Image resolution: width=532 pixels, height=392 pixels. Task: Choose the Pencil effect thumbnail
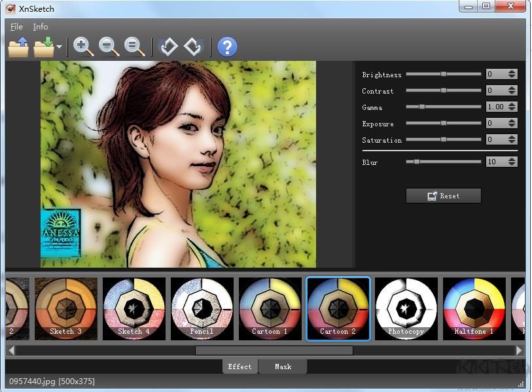point(202,309)
